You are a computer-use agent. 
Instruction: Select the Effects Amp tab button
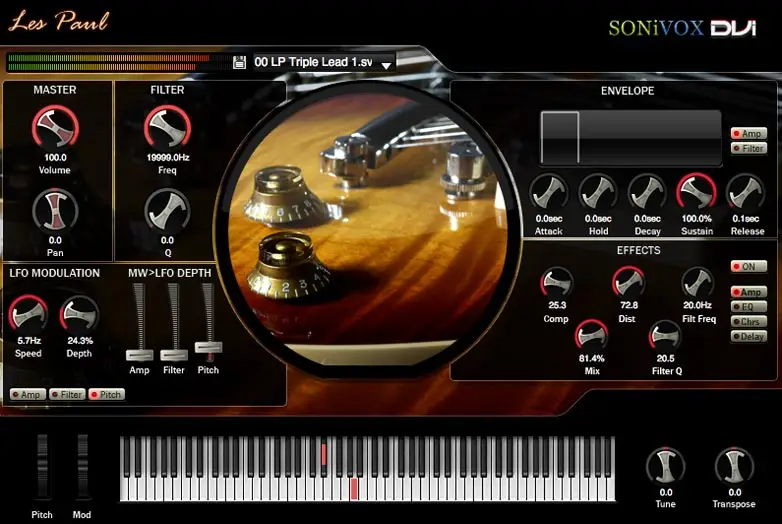click(x=749, y=292)
